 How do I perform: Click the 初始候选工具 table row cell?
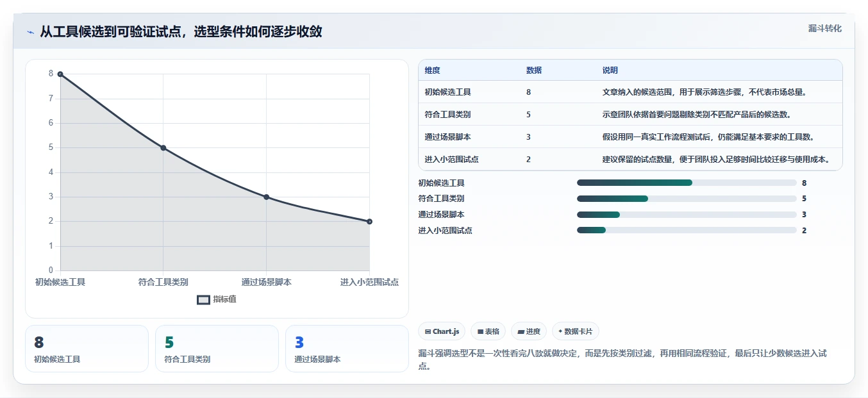[x=447, y=92]
